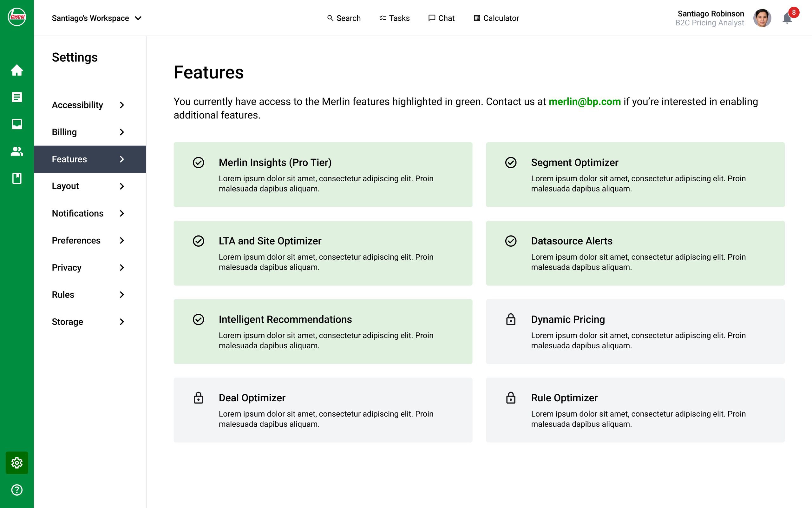812x508 pixels.
Task: Open Search in top navigation
Action: click(x=344, y=18)
